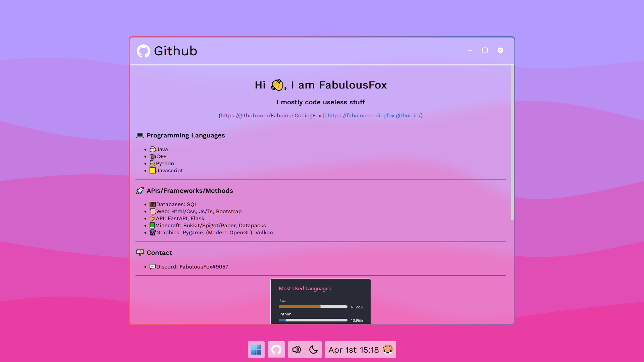Click the Java usage progress bar

click(x=313, y=307)
